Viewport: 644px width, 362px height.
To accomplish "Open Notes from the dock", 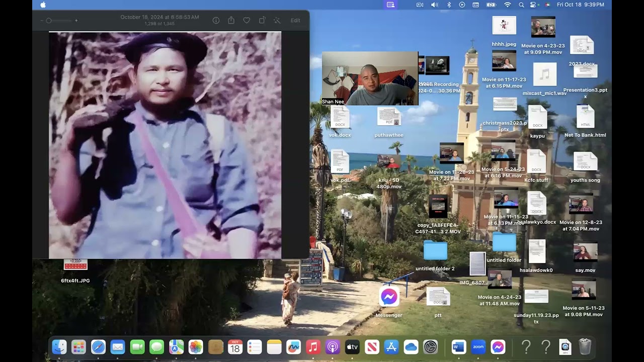I will [274, 347].
